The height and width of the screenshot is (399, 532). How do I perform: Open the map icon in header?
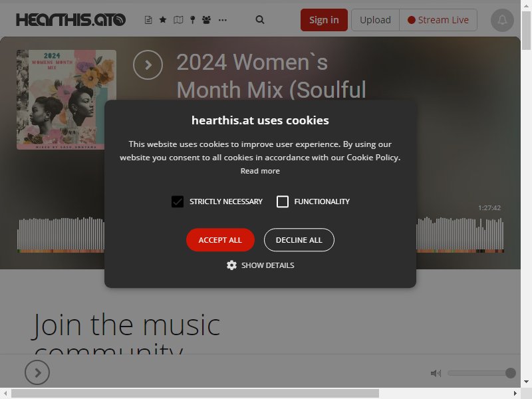pos(178,20)
